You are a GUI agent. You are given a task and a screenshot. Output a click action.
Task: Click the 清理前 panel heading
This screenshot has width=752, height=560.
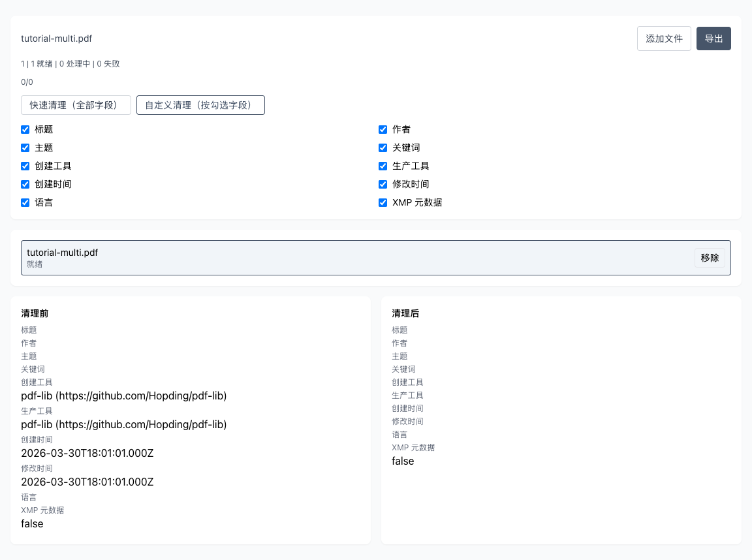pyautogui.click(x=34, y=313)
